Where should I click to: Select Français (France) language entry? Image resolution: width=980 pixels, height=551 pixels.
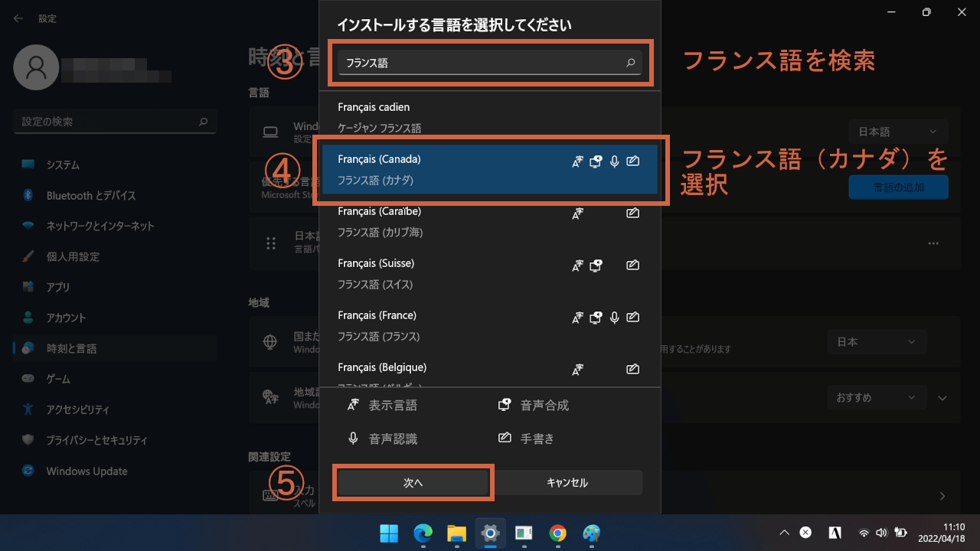[x=490, y=325]
